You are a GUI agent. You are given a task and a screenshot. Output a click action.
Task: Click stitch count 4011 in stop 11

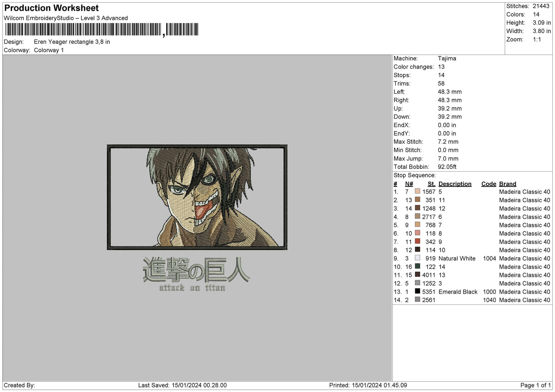tap(429, 275)
